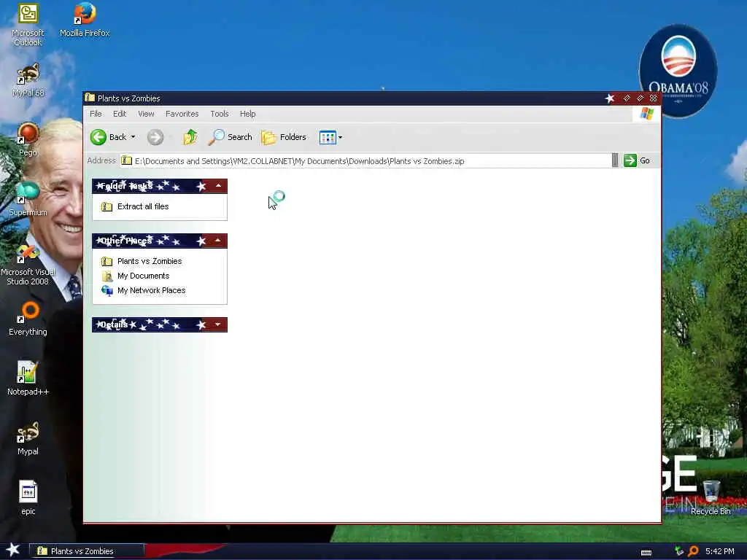Click the address bar grip handle
The image size is (747, 560).
click(615, 160)
